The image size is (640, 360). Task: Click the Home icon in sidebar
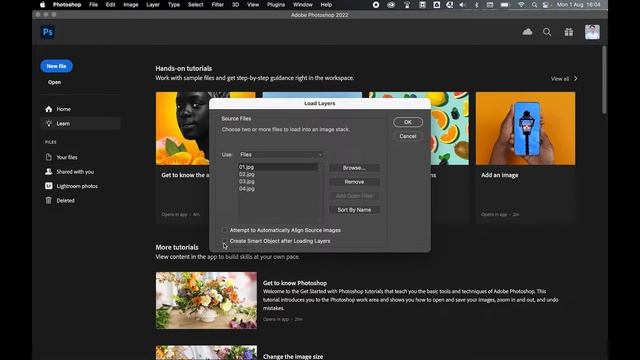point(49,109)
